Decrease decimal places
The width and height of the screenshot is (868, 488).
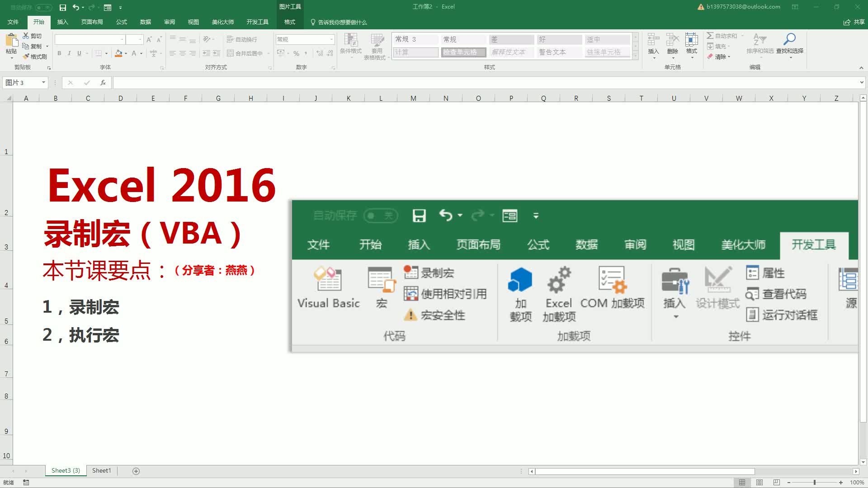[330, 53]
